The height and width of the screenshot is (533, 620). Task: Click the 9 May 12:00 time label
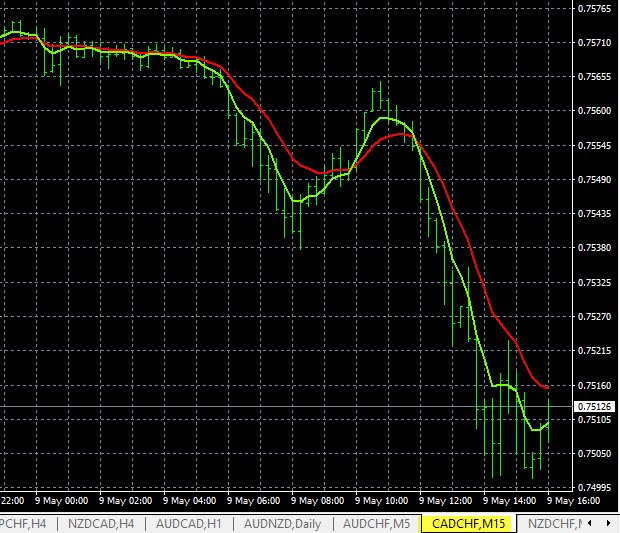446,501
